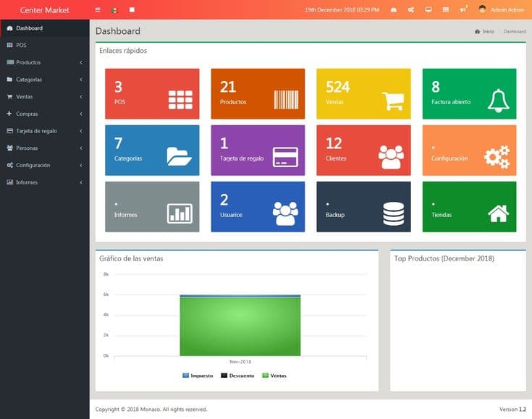Open the 3 POS tile label
532x419 pixels.
click(x=119, y=102)
